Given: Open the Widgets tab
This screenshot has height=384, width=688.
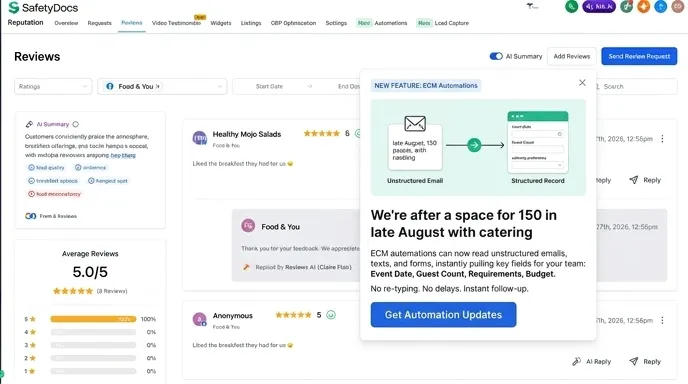Looking at the screenshot, I should coord(221,23).
